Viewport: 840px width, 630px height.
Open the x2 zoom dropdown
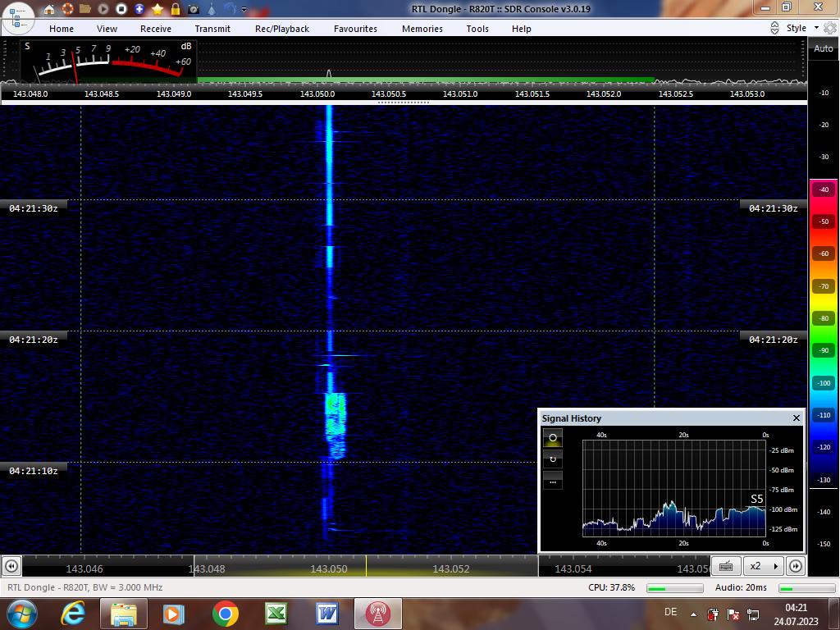[763, 566]
